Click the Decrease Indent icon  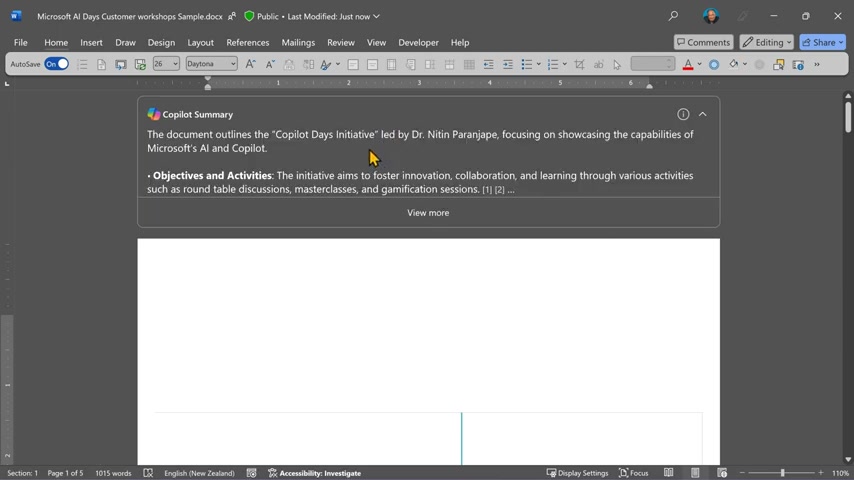[x=489, y=64]
